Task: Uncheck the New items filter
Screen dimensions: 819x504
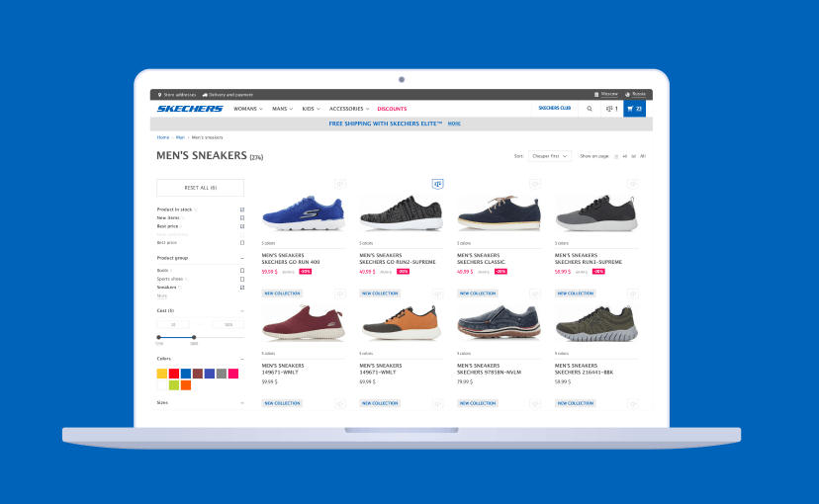Action: click(x=242, y=218)
